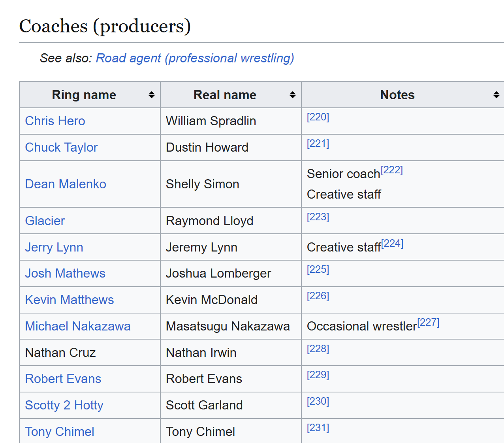Click the Senior coach note text

[343, 174]
